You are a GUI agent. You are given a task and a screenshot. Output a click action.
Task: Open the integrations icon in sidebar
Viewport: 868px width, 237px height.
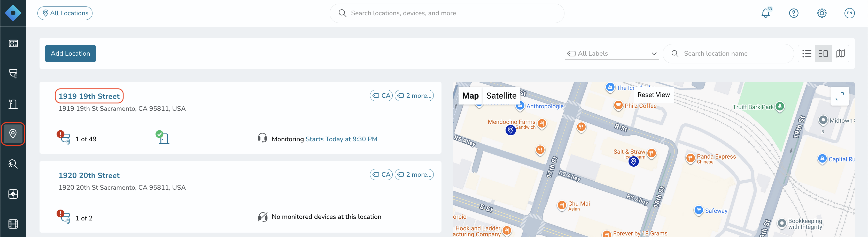13,194
